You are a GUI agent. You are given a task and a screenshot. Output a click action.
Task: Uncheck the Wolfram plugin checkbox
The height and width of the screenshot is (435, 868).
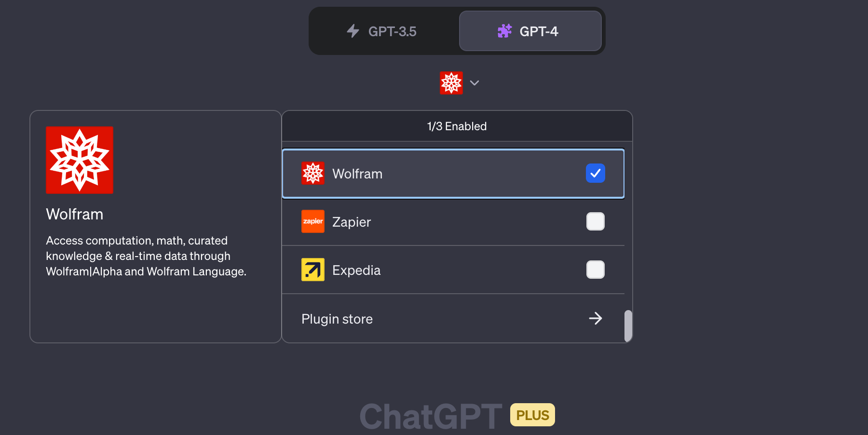tap(596, 173)
